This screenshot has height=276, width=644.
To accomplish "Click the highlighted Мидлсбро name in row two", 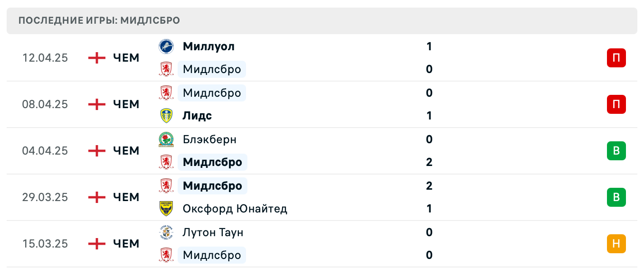I will [212, 93].
